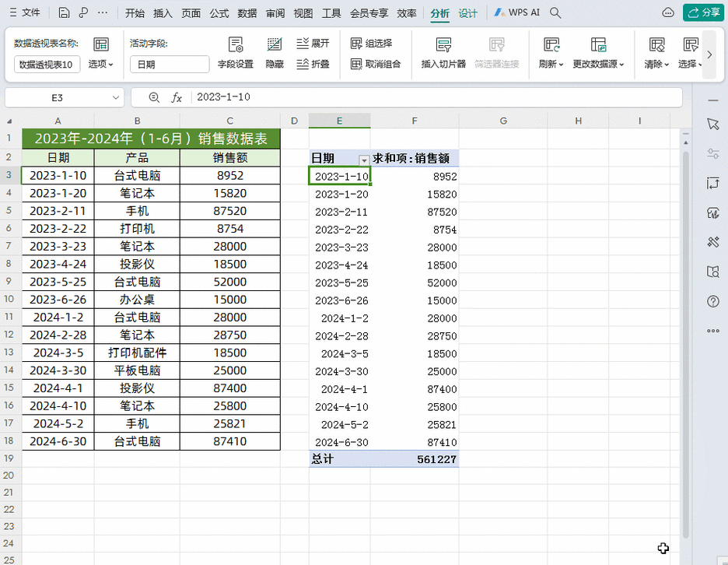Viewport: 728px width, 565px height.
Task: Click the 隐藏 (Hide) icon
Action: [274, 54]
